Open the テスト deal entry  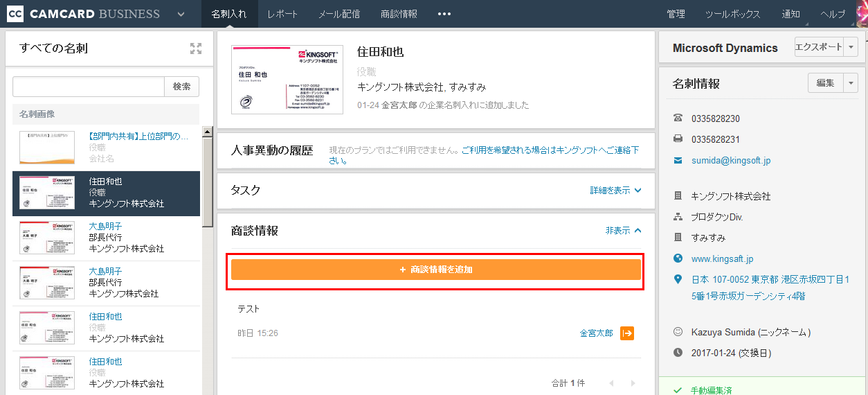(248, 309)
